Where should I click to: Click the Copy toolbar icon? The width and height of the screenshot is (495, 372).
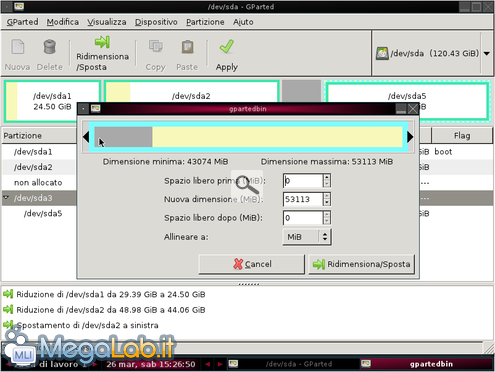[x=155, y=47]
